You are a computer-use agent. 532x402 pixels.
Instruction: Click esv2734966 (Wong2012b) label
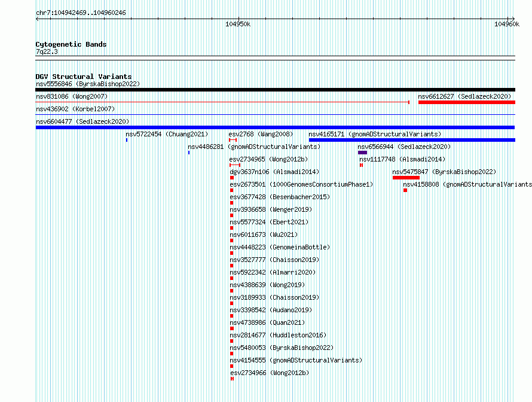[270, 373]
